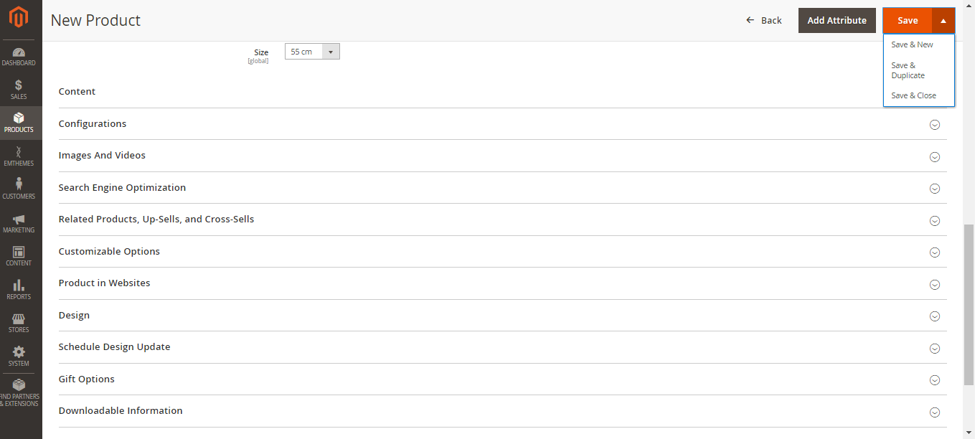Choose Save & Close option

click(x=913, y=95)
